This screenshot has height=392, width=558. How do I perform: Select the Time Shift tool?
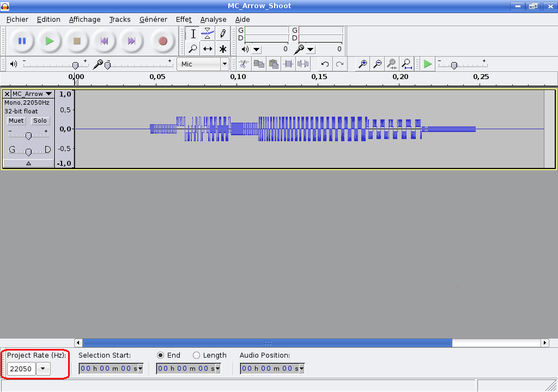[208, 49]
